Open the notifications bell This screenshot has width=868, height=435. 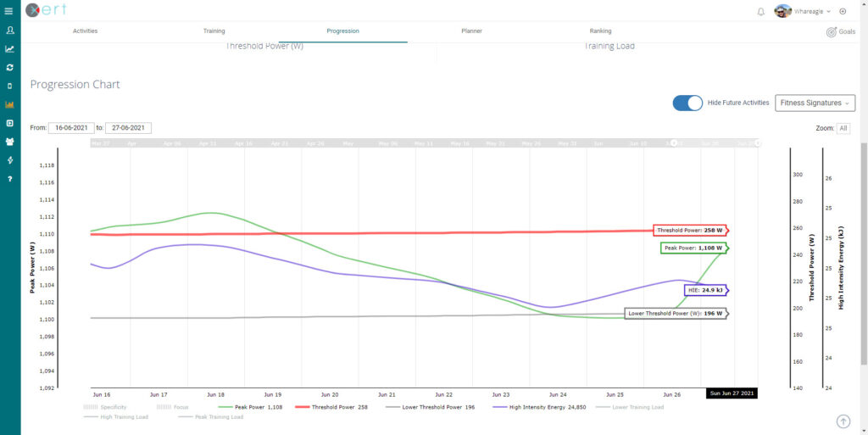[x=760, y=11]
